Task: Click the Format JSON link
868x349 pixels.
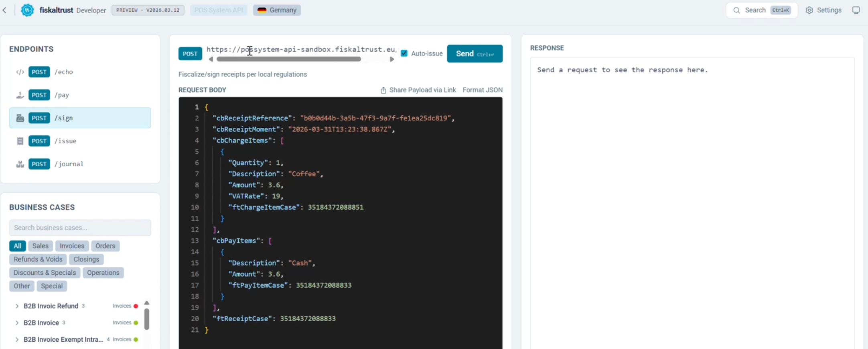Action: pyautogui.click(x=482, y=90)
